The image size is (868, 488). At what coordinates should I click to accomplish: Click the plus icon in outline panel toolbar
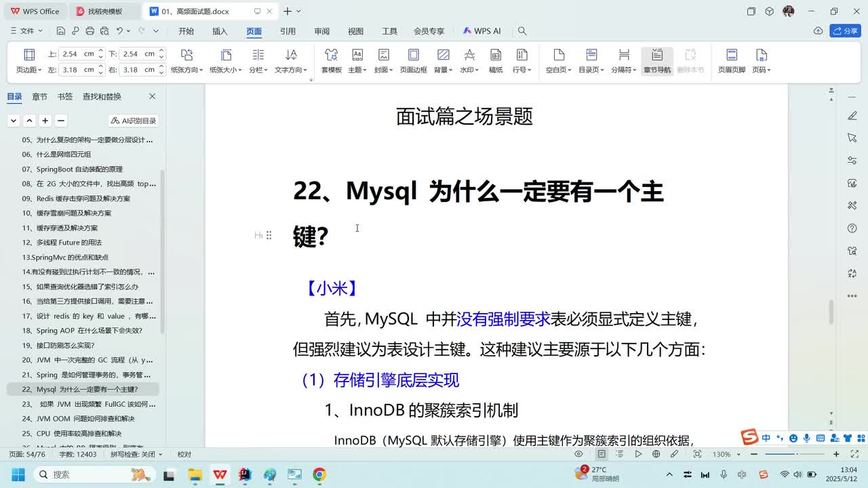coord(45,121)
